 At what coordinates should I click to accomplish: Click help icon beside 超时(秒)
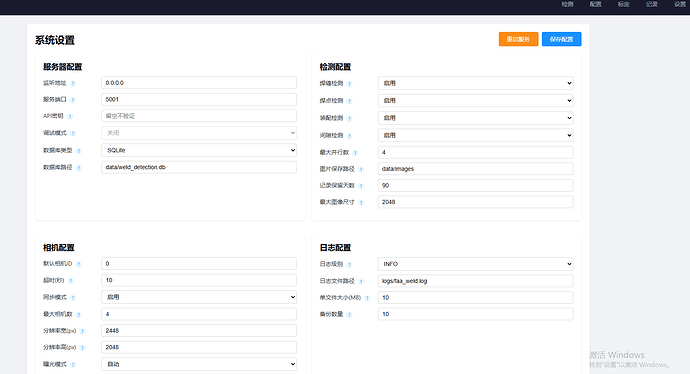pos(71,281)
